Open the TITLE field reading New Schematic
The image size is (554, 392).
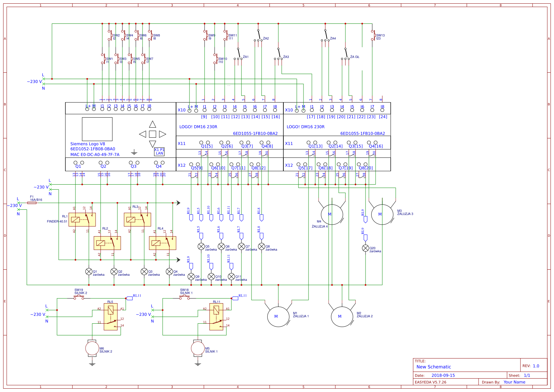[x=433, y=367]
